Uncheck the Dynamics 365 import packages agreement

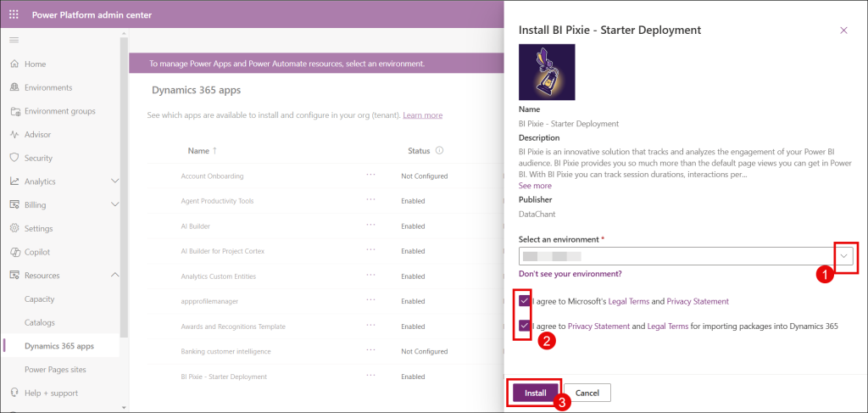tap(526, 326)
